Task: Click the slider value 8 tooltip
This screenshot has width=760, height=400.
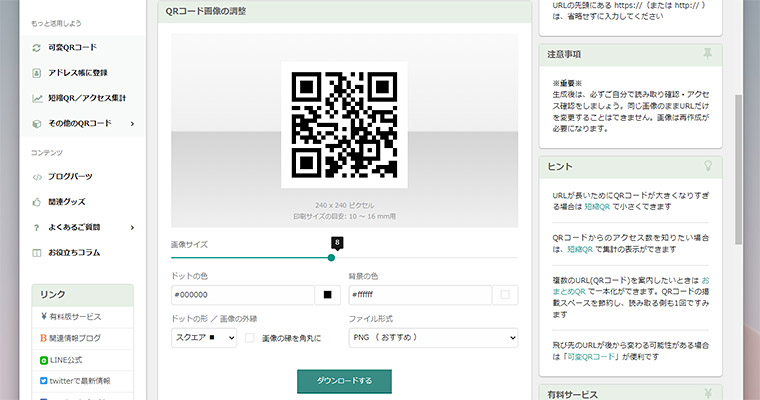Action: tap(337, 242)
